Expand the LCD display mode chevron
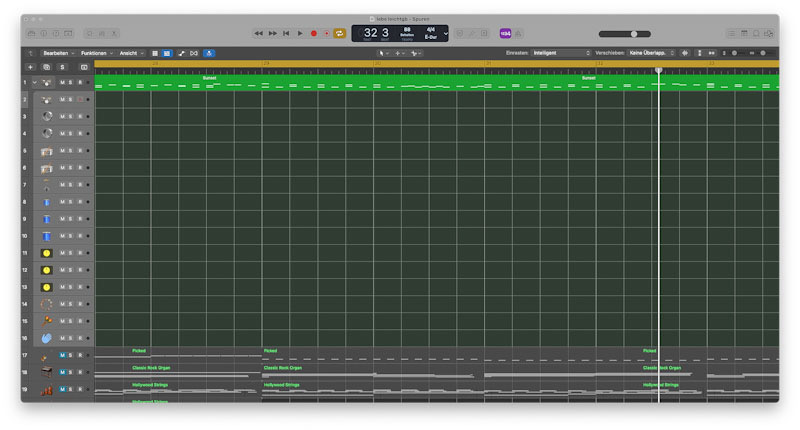 (x=445, y=34)
